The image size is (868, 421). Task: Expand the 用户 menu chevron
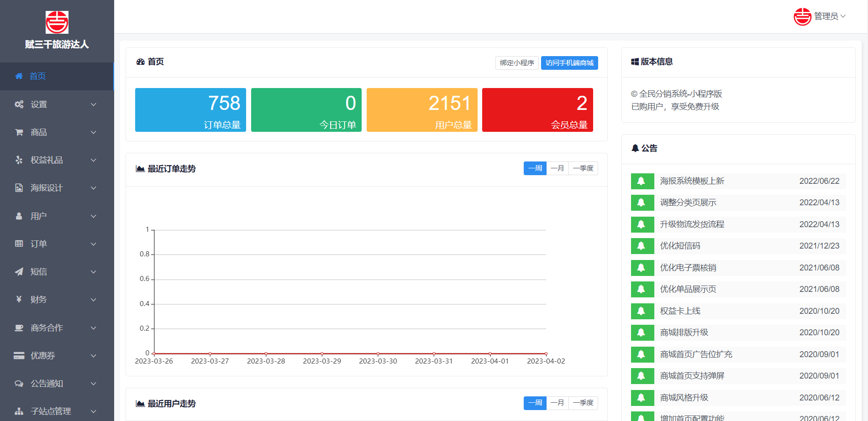click(94, 216)
